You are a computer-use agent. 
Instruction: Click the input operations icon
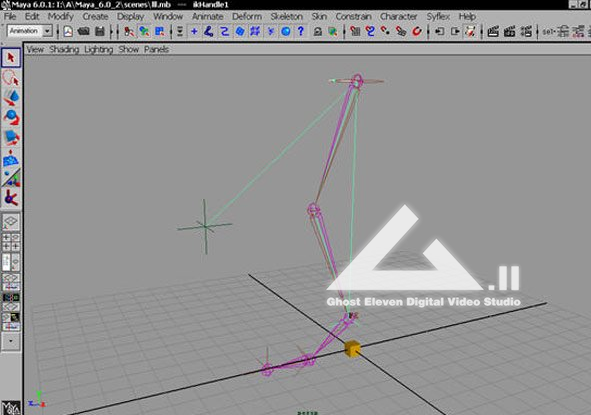pos(439,31)
